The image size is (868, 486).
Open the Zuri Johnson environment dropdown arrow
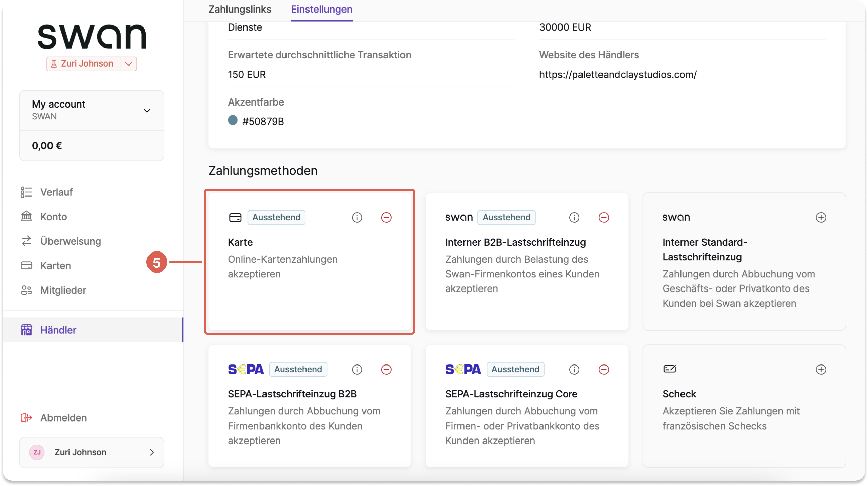pos(129,64)
